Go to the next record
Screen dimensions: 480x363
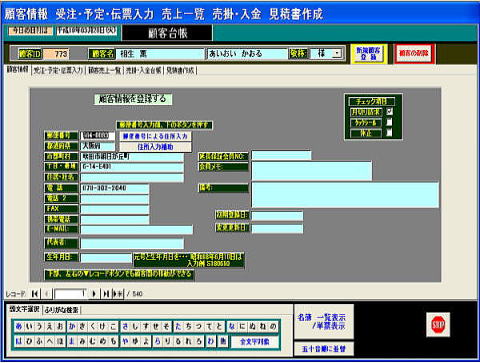point(94,294)
